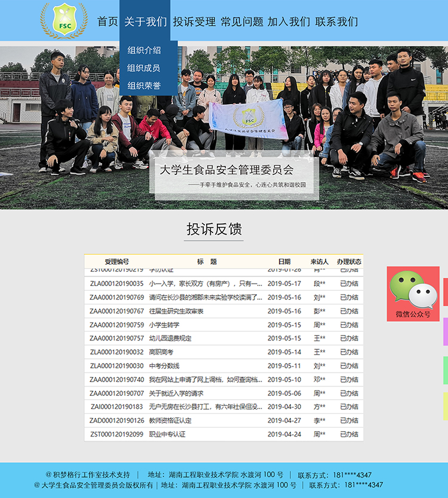Image resolution: width=448 pixels, height=498 pixels.
Task: Click the 标 题 column header
Action: click(x=207, y=262)
